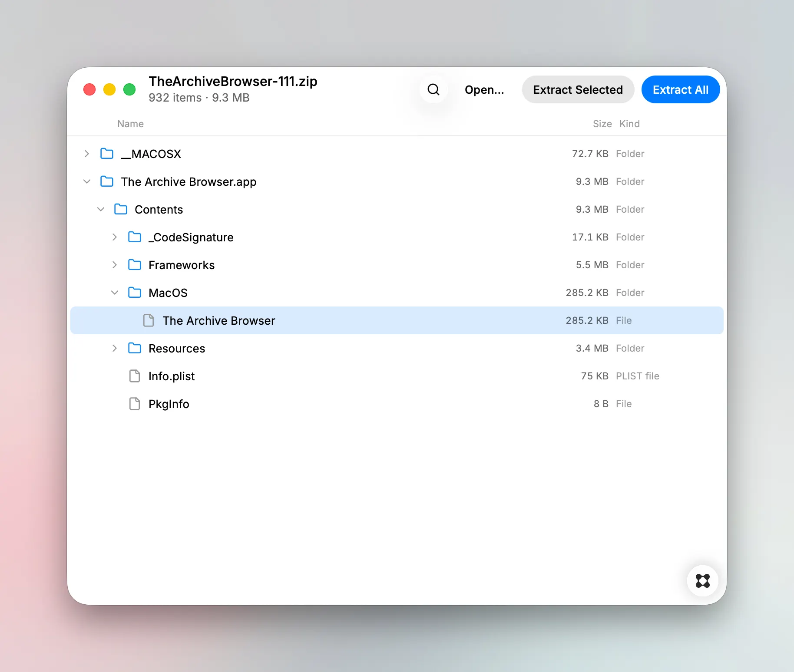Expand the _CodeSignature folder
This screenshot has width=794, height=672.
115,237
